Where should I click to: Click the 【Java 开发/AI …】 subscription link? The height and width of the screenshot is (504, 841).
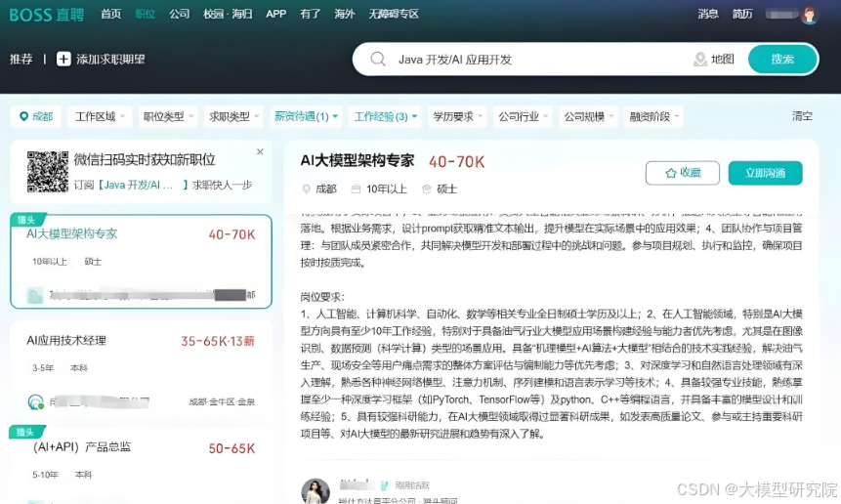tap(144, 185)
